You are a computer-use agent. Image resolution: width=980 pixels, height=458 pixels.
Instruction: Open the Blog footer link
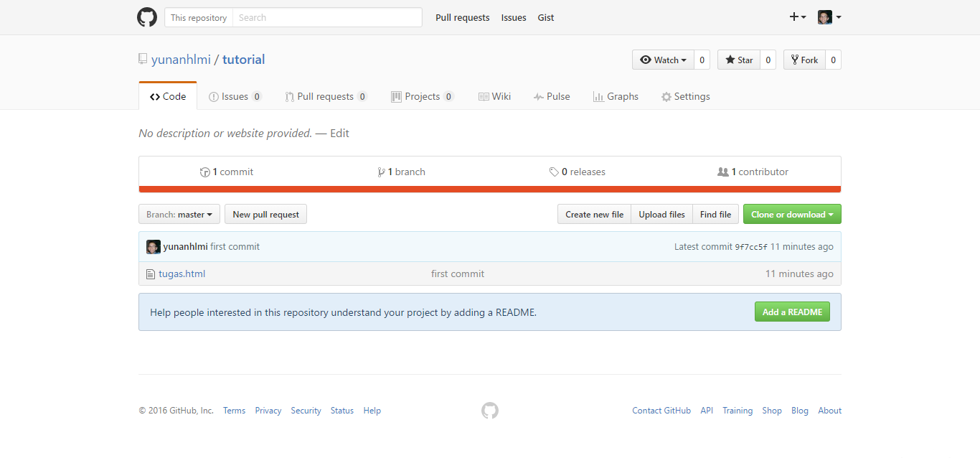(x=800, y=411)
